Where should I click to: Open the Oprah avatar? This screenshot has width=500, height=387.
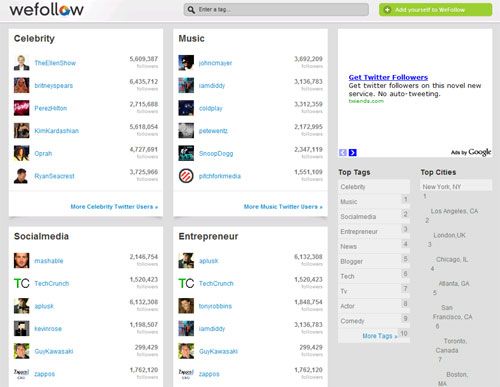pos(21,153)
